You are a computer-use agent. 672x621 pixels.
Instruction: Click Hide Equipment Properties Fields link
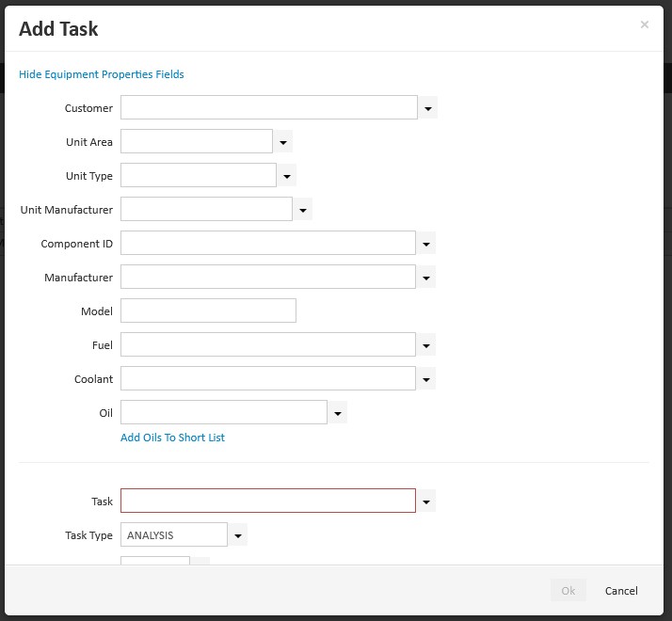[102, 74]
